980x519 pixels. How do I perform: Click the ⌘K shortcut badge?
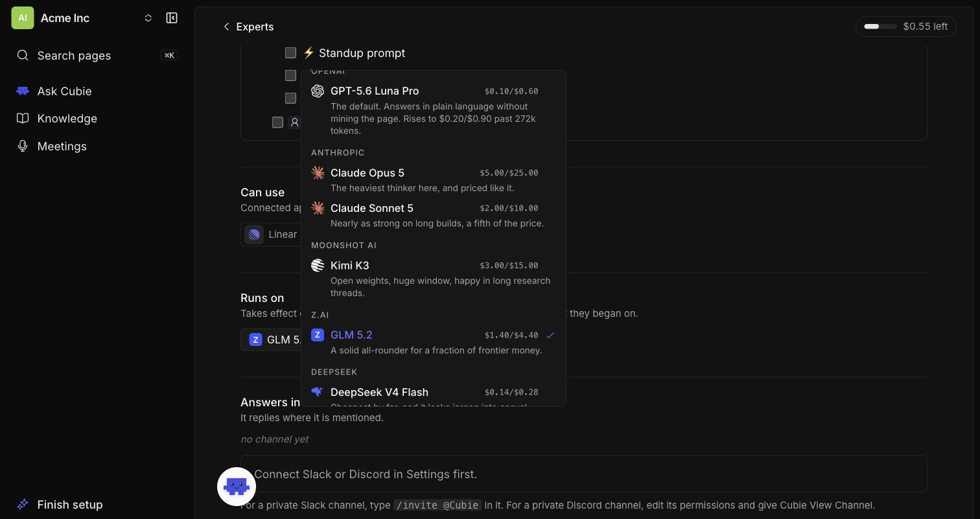pos(169,56)
